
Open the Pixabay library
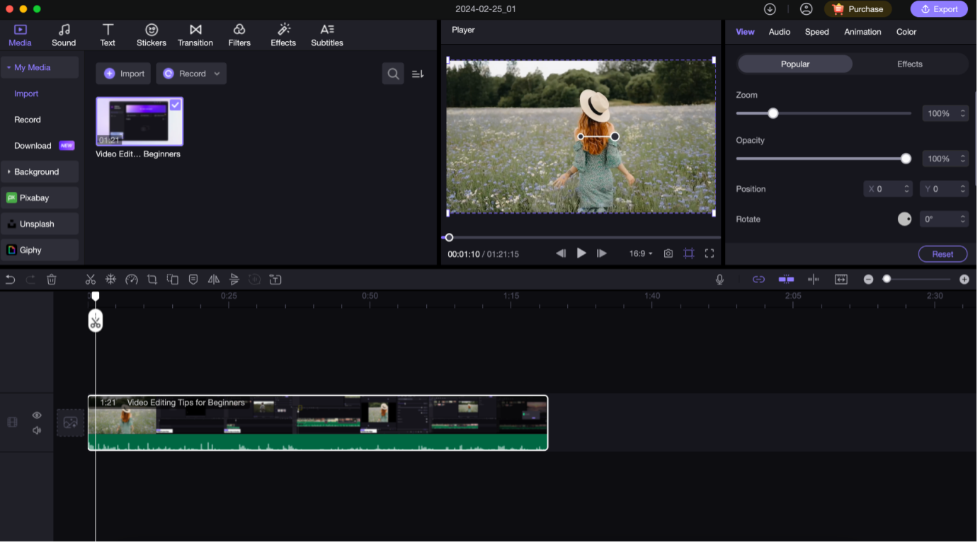[x=40, y=198]
